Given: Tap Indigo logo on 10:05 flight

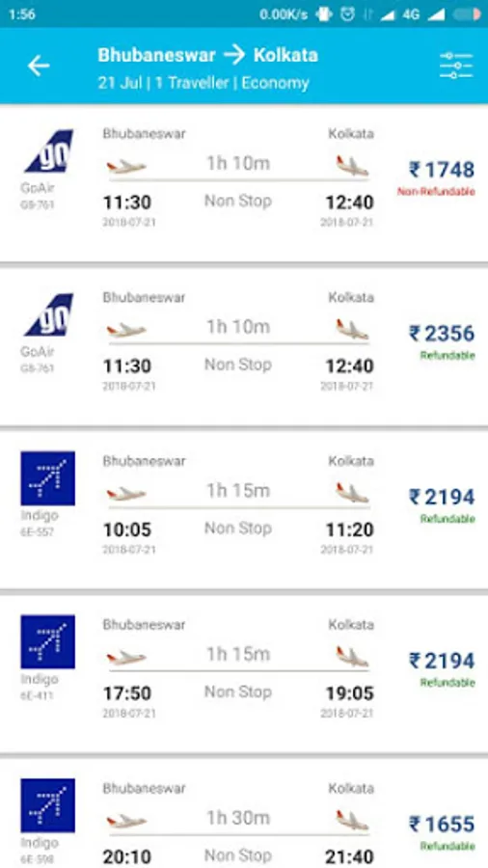Looking at the screenshot, I should point(48,478).
